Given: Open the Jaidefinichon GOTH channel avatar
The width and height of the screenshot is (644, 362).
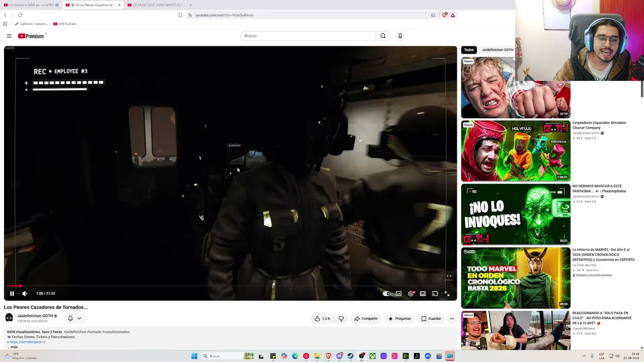Looking at the screenshot, I should (9, 318).
